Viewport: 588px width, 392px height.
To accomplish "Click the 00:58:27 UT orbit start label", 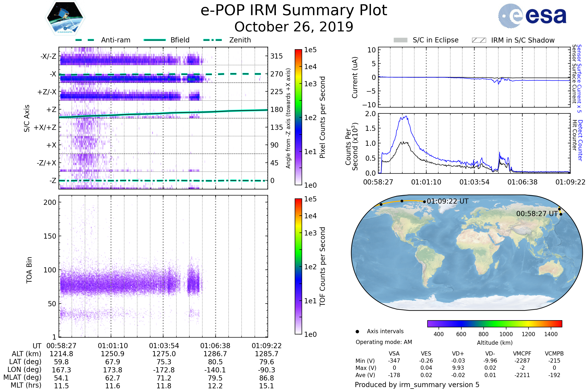I will click(x=537, y=214).
